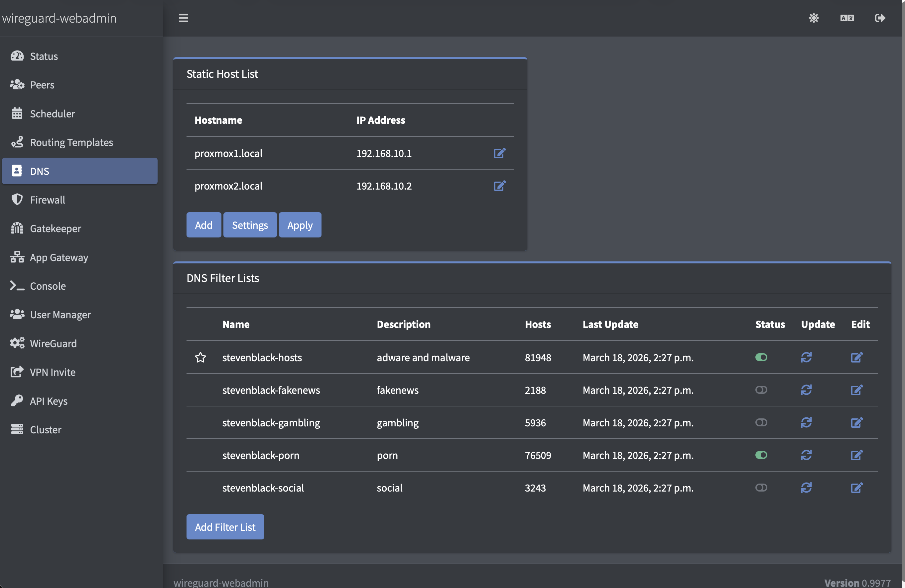Refresh the stevenblack-hosts filter list
Screen dimensions: 905x588
pyautogui.click(x=807, y=357)
